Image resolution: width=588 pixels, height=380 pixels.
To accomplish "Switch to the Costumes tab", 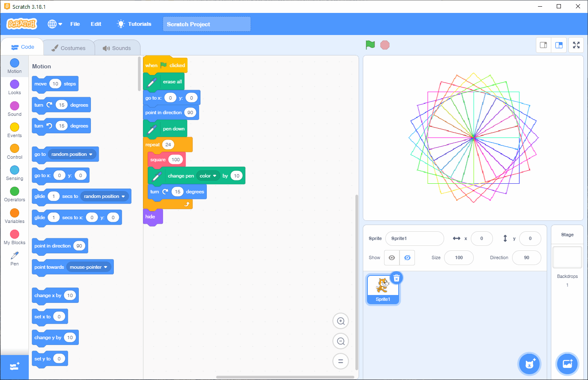I will pyautogui.click(x=68, y=48).
